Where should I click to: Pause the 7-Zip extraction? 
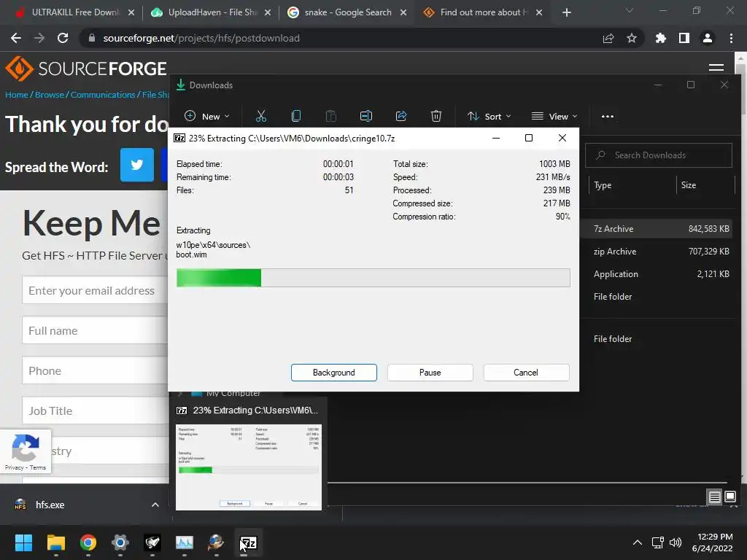coord(430,373)
